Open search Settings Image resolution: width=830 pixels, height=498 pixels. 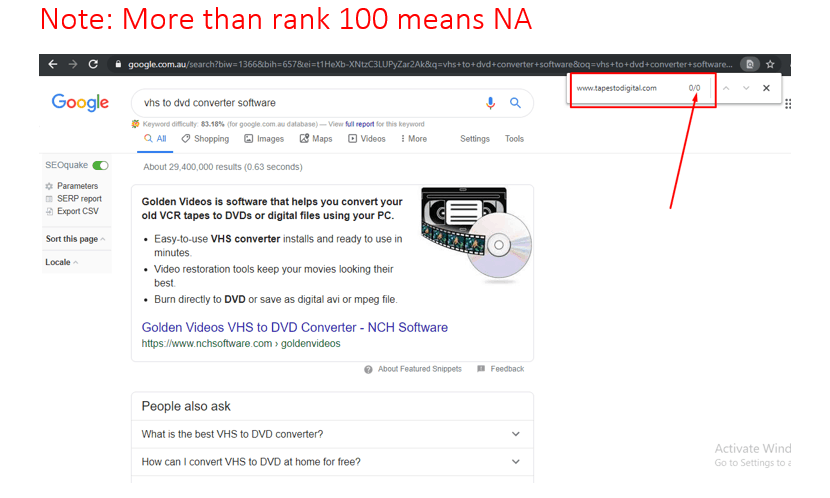pyautogui.click(x=475, y=139)
